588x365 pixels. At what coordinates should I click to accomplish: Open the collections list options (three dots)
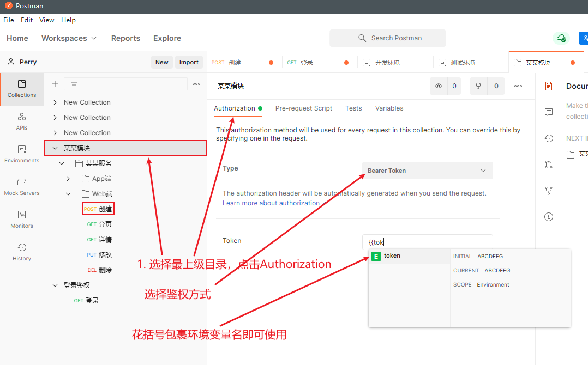coord(196,84)
